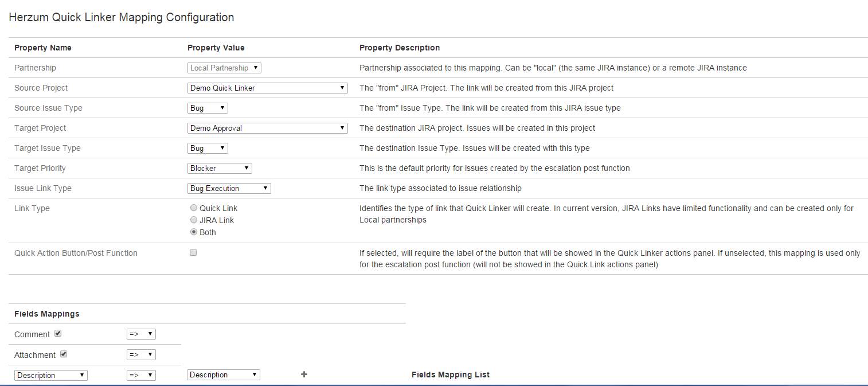This screenshot has height=386, width=868.
Task: Click the Fields Mapping List heading
Action: coord(451,375)
